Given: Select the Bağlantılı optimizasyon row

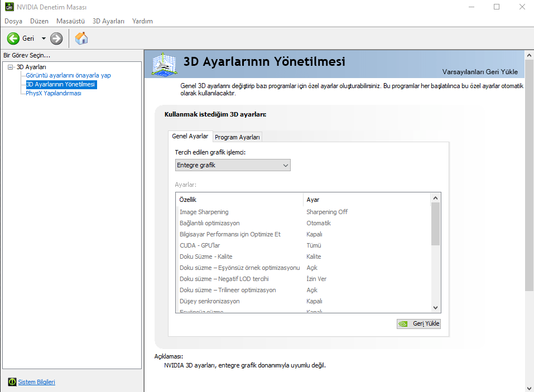Looking at the screenshot, I should (304, 223).
